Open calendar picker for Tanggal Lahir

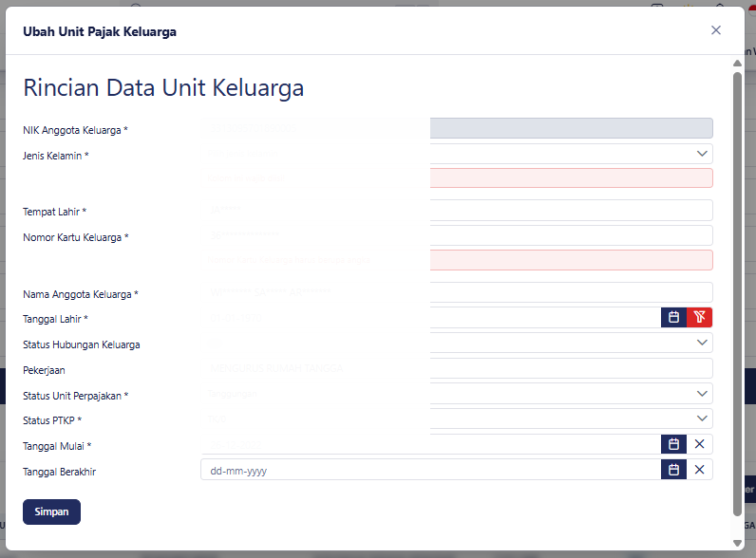[673, 317]
